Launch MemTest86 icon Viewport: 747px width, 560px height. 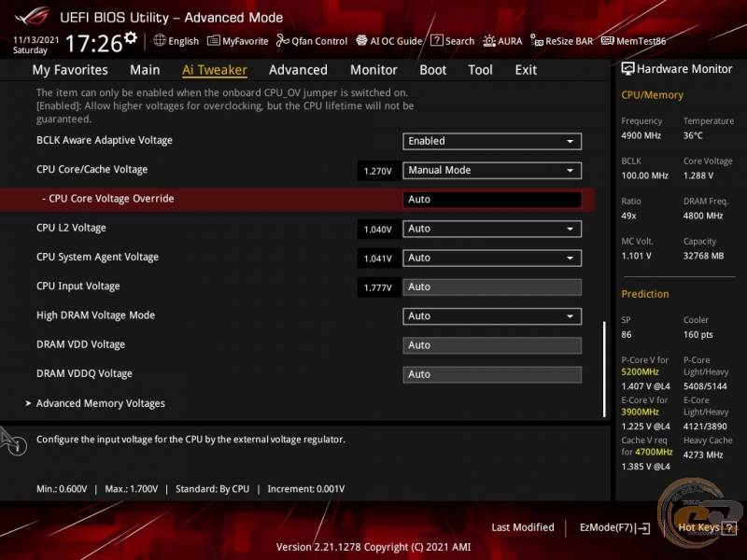click(608, 40)
